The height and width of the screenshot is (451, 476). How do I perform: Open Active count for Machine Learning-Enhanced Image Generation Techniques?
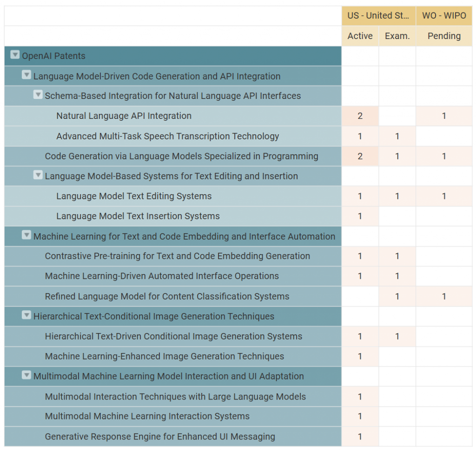(x=360, y=356)
